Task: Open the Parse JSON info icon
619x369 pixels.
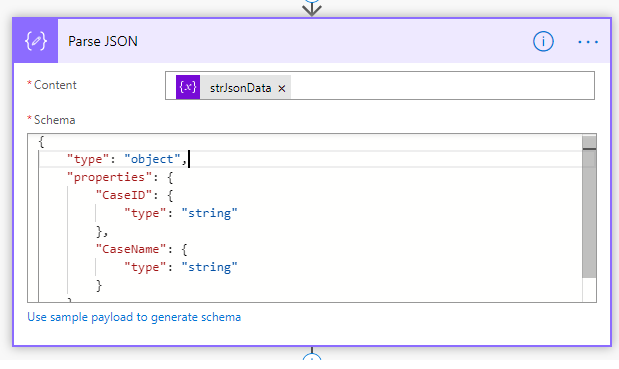Action: point(543,41)
